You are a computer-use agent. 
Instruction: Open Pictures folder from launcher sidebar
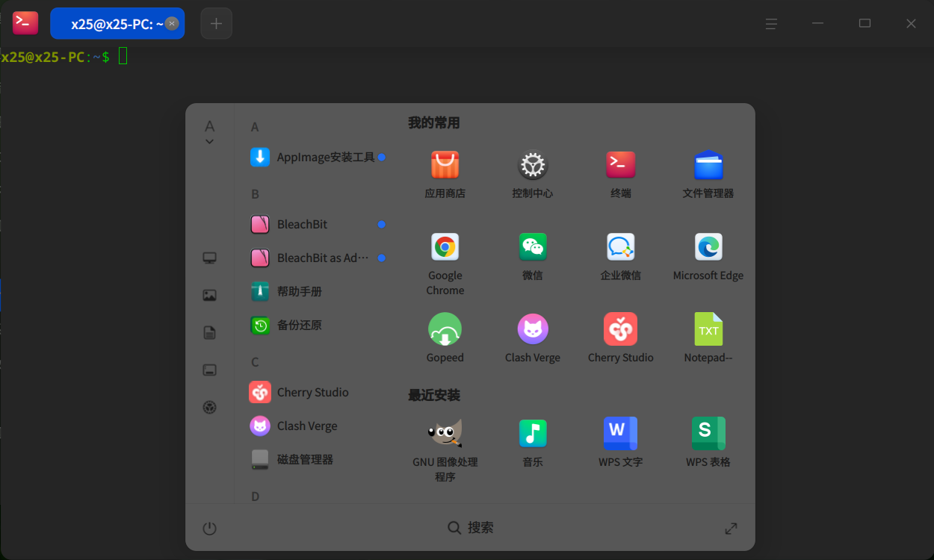click(x=210, y=296)
